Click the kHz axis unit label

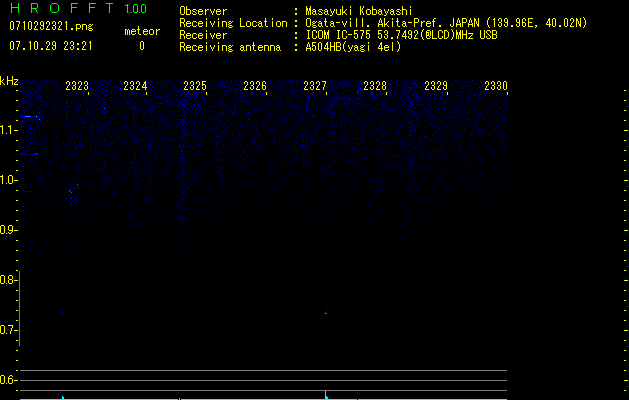(9, 81)
